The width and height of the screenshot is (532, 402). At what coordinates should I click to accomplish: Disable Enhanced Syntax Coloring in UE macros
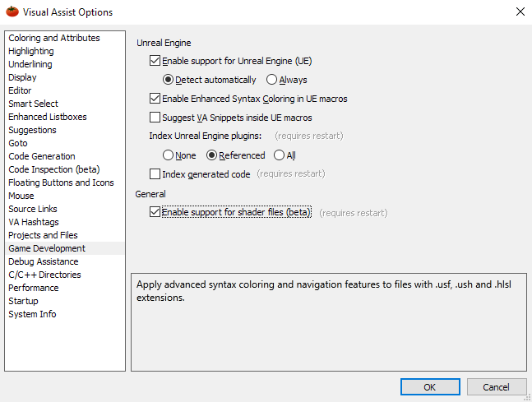click(155, 99)
